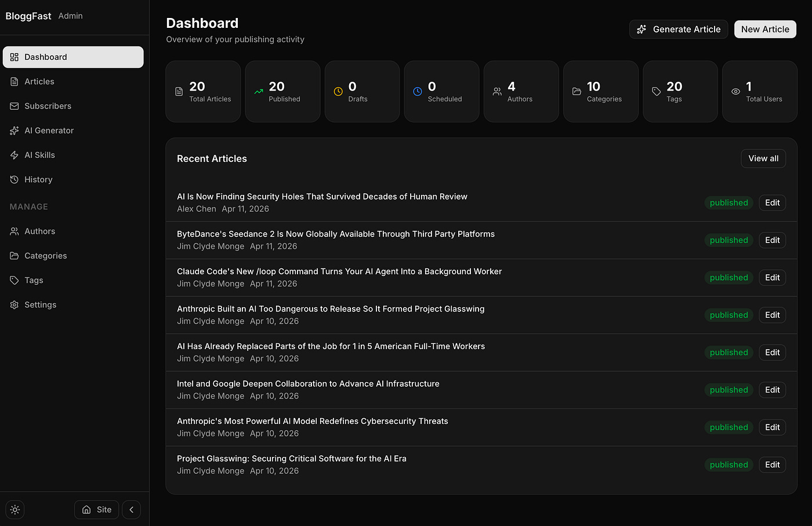
Task: Open Settings via the gear icon
Action: 14,304
